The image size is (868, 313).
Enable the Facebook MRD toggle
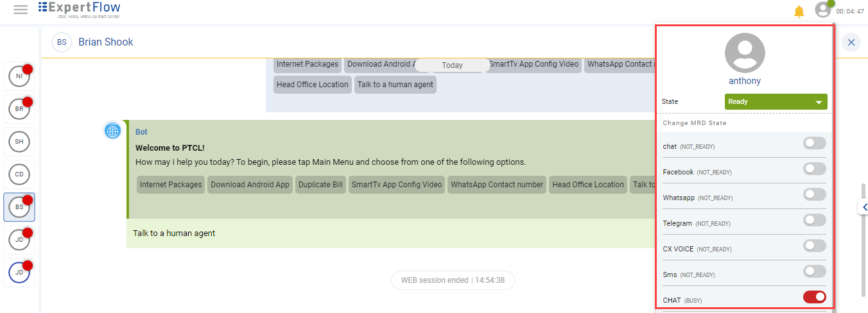click(x=814, y=169)
